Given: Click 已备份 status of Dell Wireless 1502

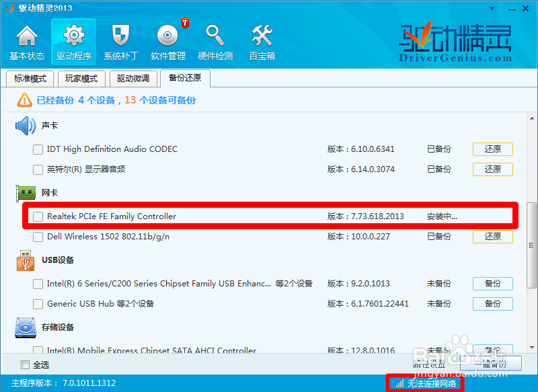Looking at the screenshot, I should coord(439,237).
